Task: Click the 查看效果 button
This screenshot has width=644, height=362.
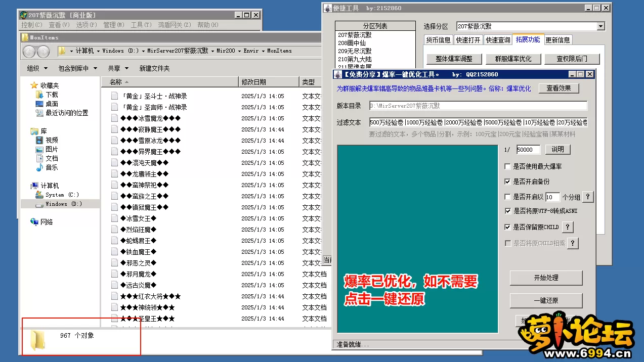Action: pos(559,88)
